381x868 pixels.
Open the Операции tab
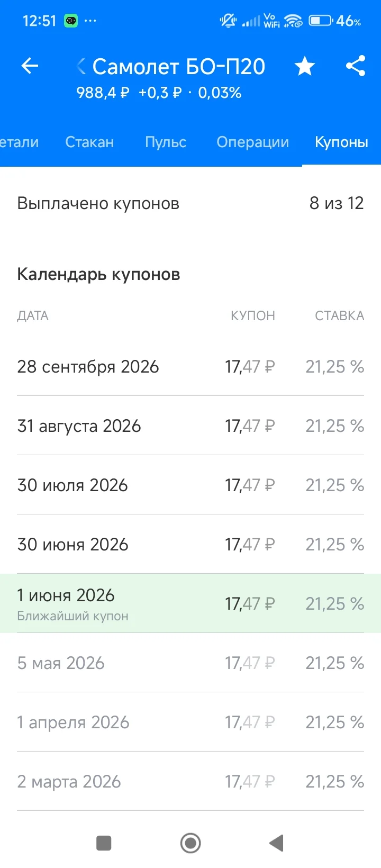pyautogui.click(x=253, y=142)
